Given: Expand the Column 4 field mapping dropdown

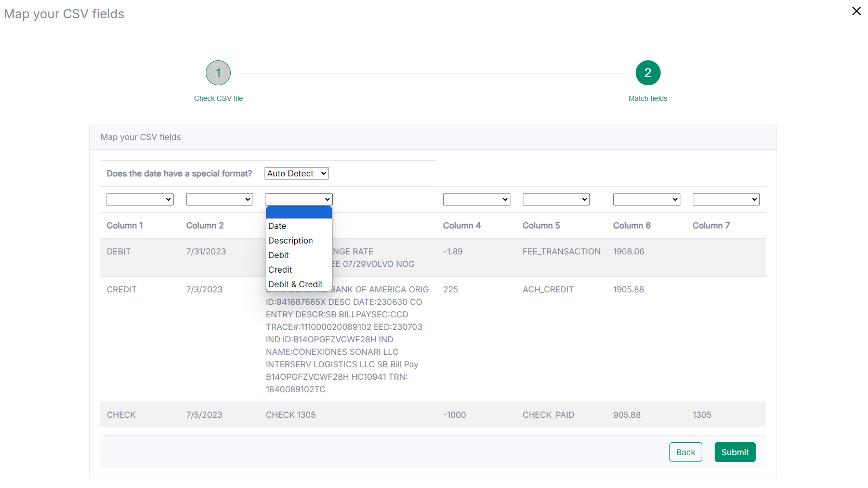Looking at the screenshot, I should click(x=477, y=199).
